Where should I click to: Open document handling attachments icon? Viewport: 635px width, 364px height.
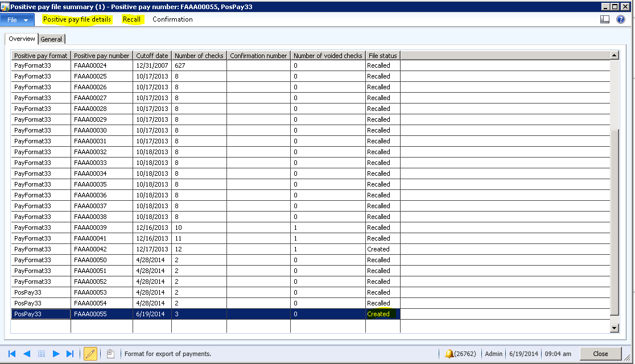[x=111, y=354]
